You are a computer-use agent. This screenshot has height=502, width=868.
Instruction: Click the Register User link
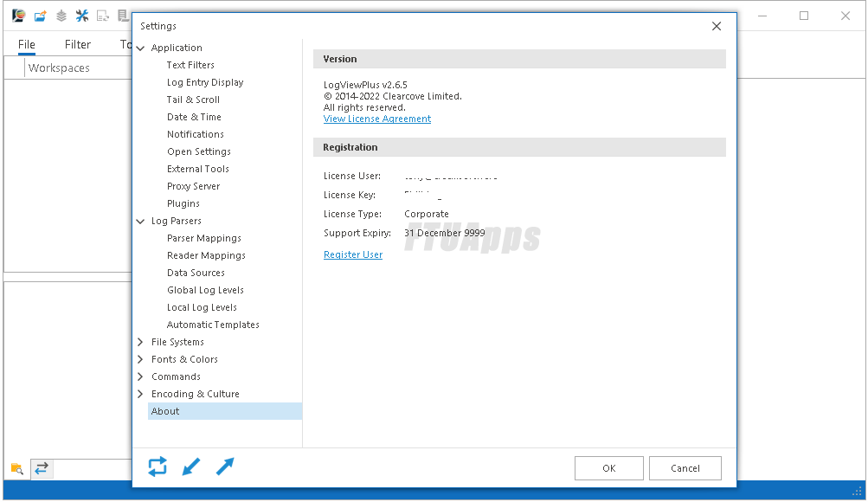tap(353, 254)
